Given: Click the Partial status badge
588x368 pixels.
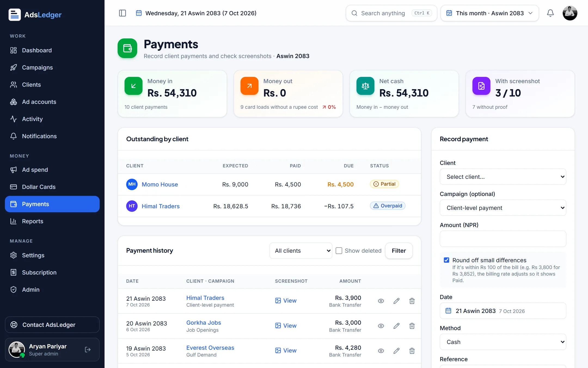Looking at the screenshot, I should 384,184.
